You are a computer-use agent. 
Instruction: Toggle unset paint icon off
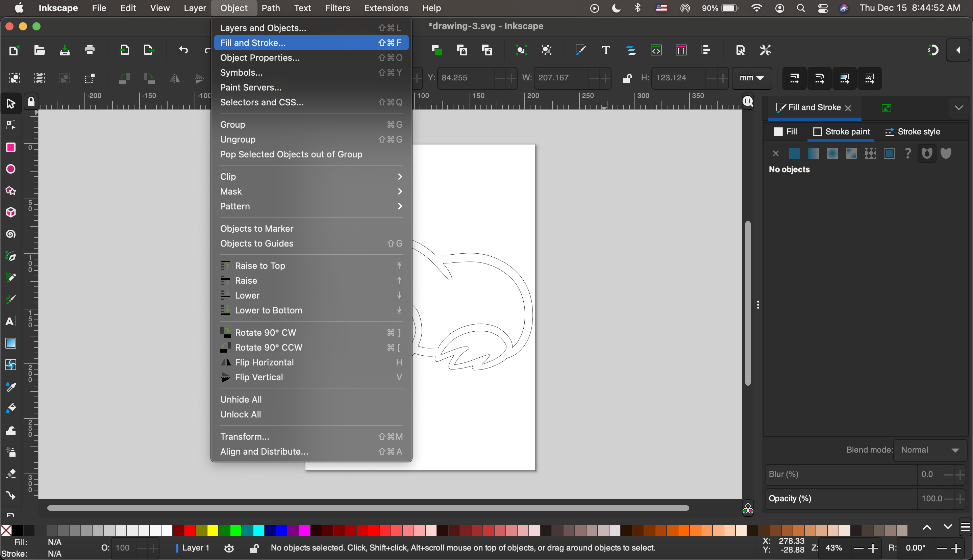pos(907,154)
